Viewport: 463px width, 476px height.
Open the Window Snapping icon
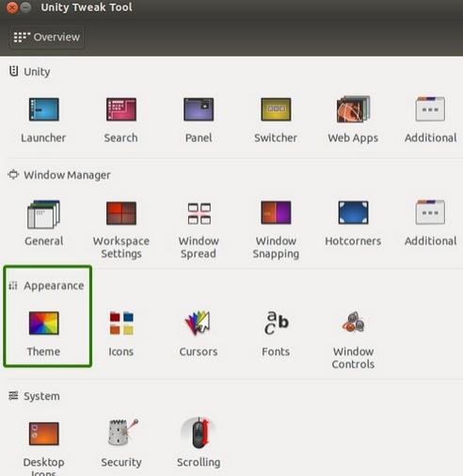tap(276, 213)
